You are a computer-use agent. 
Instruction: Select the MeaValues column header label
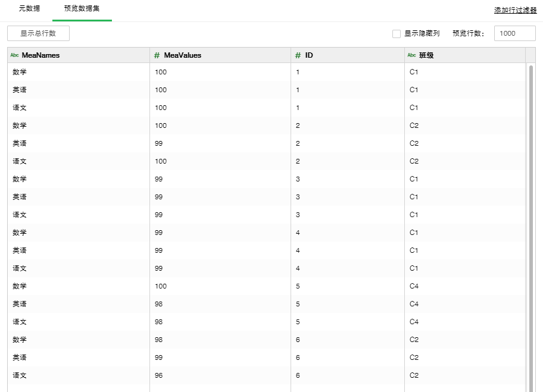(183, 55)
